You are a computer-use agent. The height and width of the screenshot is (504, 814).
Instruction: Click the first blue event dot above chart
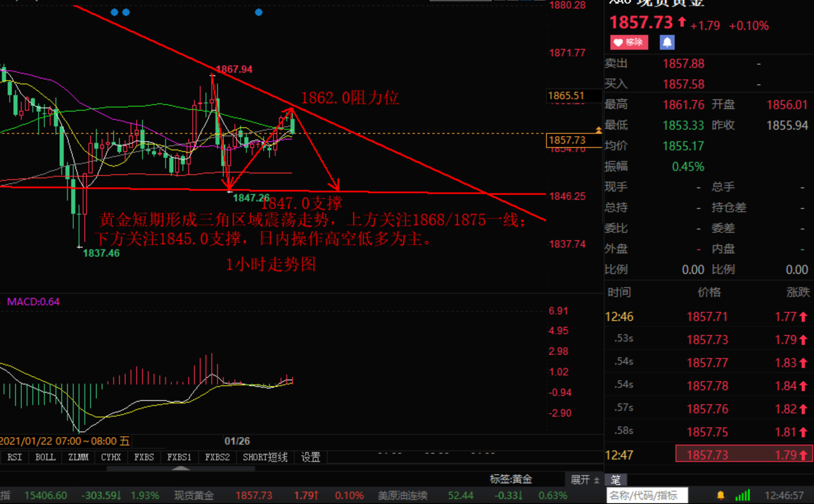click(114, 12)
